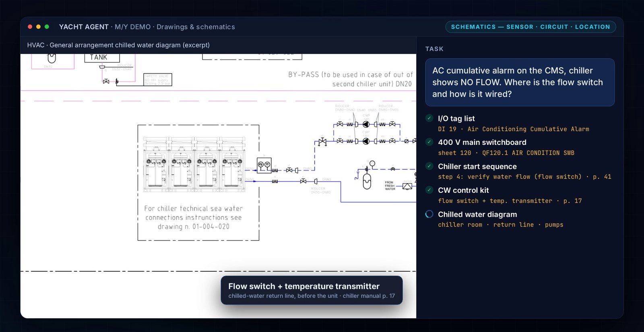Click the AC cumulative alarm task card

[x=520, y=82]
